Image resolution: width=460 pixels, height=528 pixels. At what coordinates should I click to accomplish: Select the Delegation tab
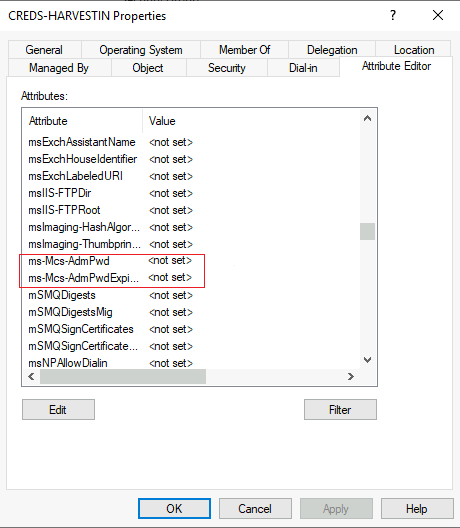pos(332,50)
